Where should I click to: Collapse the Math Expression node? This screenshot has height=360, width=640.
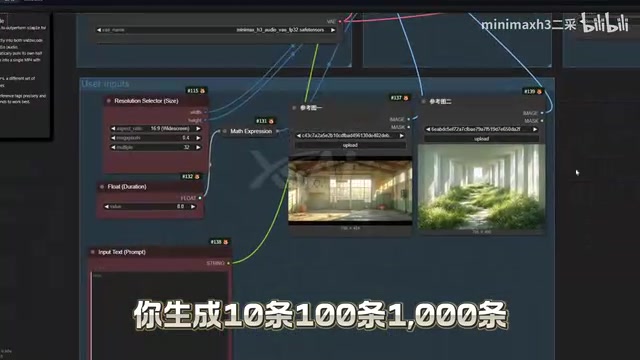tap(224, 131)
